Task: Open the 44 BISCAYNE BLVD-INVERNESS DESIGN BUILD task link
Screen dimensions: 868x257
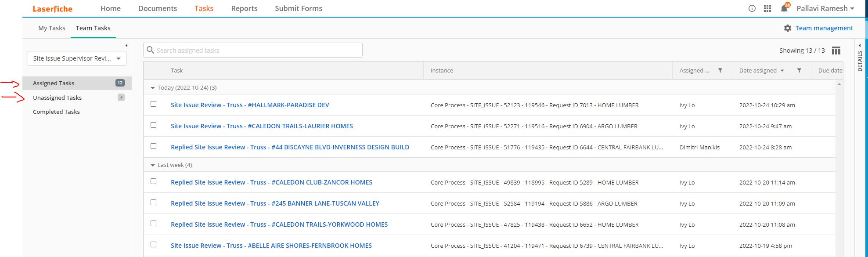Action: (x=290, y=147)
